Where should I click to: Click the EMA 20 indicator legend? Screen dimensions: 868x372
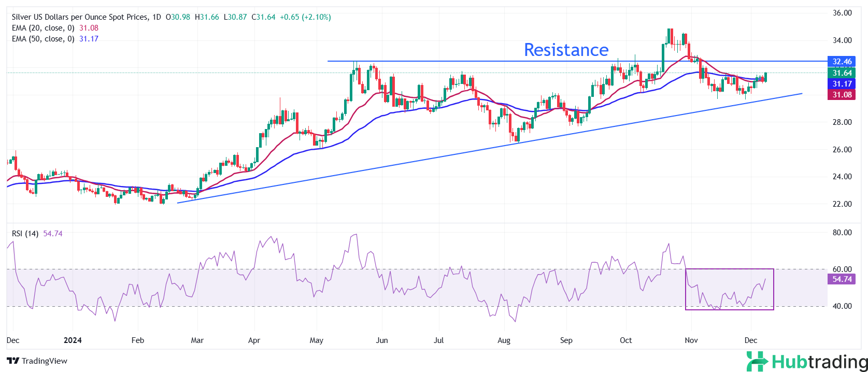click(x=43, y=28)
